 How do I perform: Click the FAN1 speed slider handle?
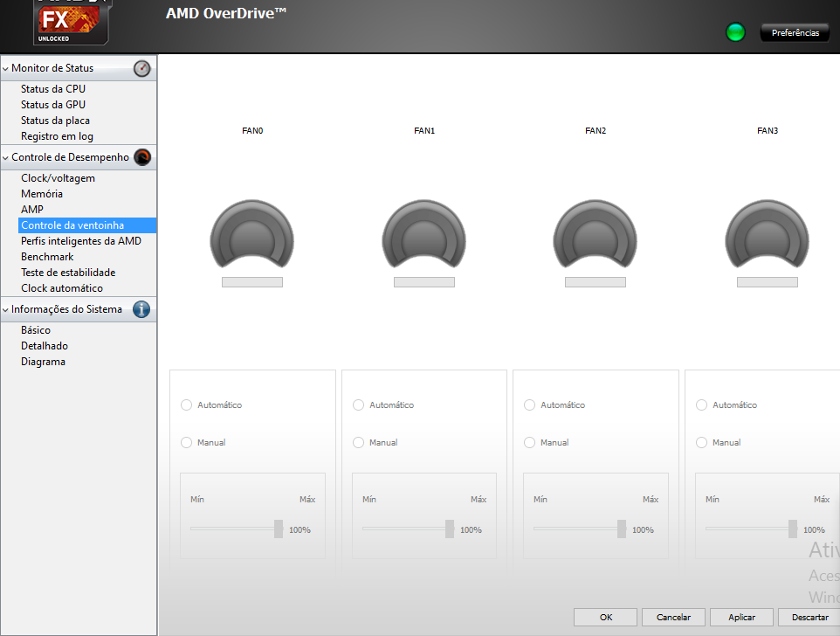coord(450,529)
